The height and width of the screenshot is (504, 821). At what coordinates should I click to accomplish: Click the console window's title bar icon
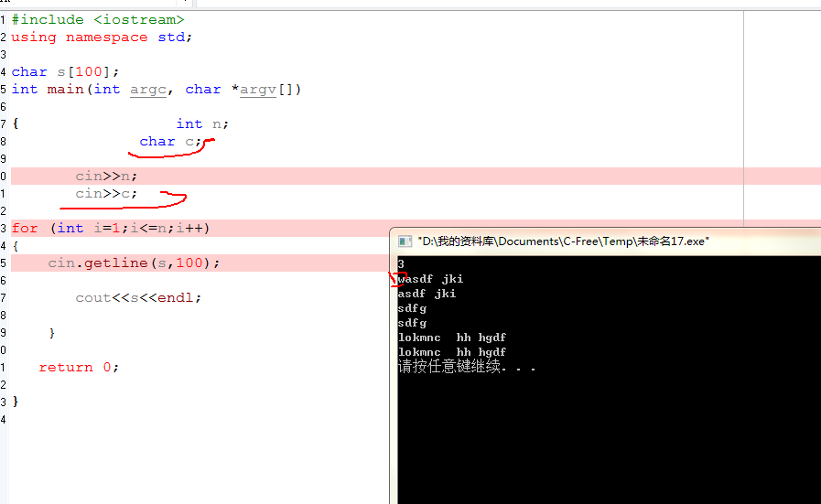pos(405,241)
